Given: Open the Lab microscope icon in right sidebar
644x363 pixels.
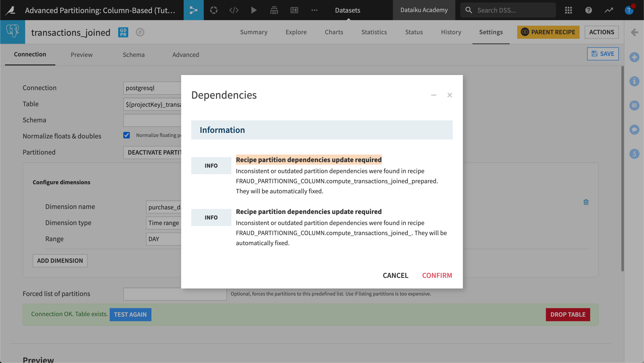Looking at the screenshot, I should [635, 154].
